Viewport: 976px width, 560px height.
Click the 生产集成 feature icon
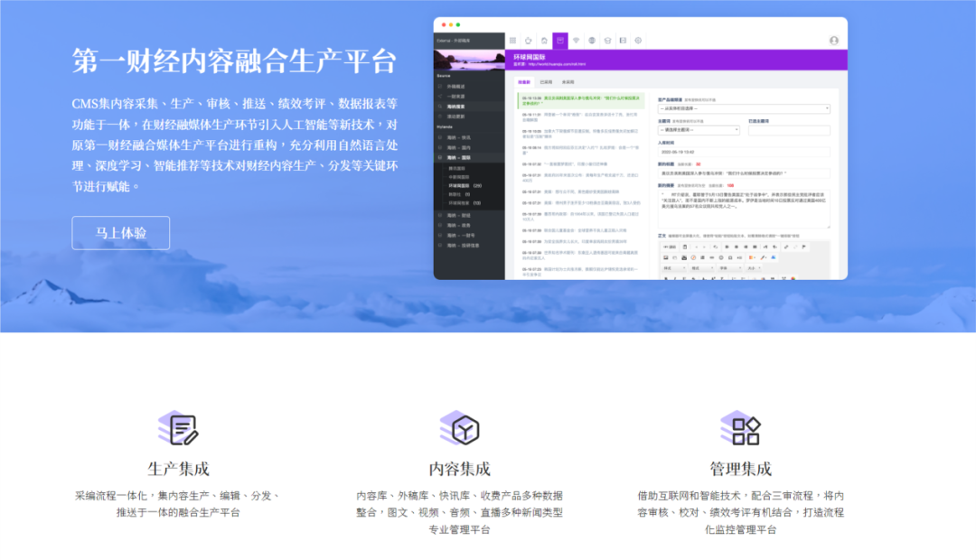coord(178,429)
